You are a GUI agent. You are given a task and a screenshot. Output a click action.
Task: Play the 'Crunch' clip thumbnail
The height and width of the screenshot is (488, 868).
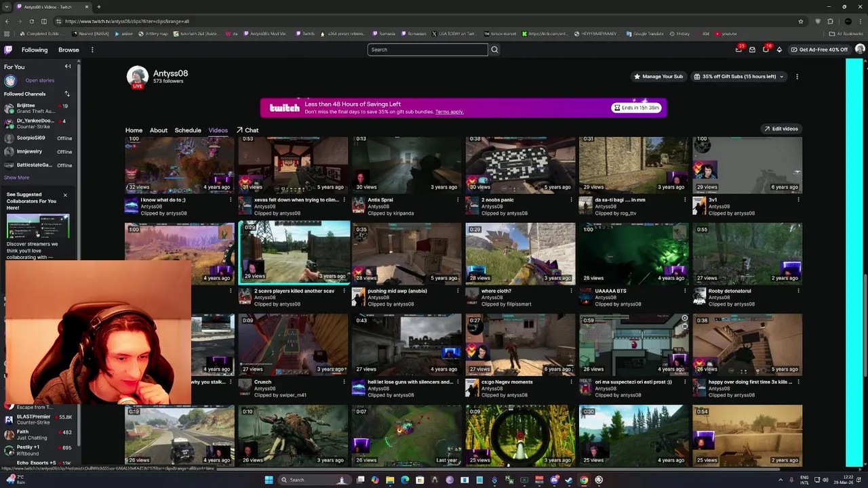(293, 344)
